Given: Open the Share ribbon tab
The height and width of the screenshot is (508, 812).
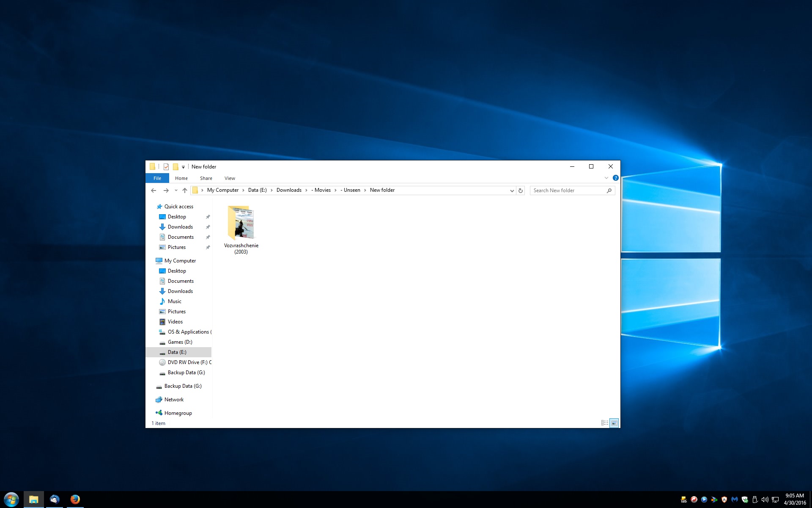Looking at the screenshot, I should (206, 178).
